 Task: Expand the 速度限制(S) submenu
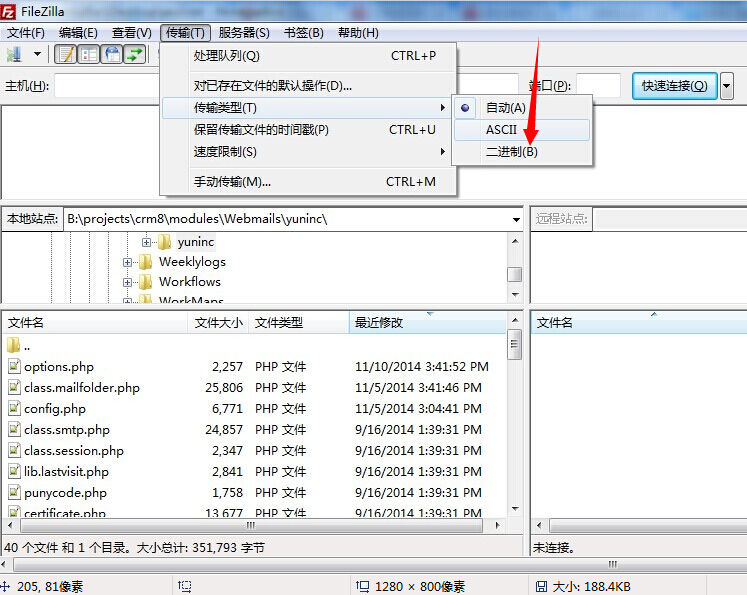308,151
